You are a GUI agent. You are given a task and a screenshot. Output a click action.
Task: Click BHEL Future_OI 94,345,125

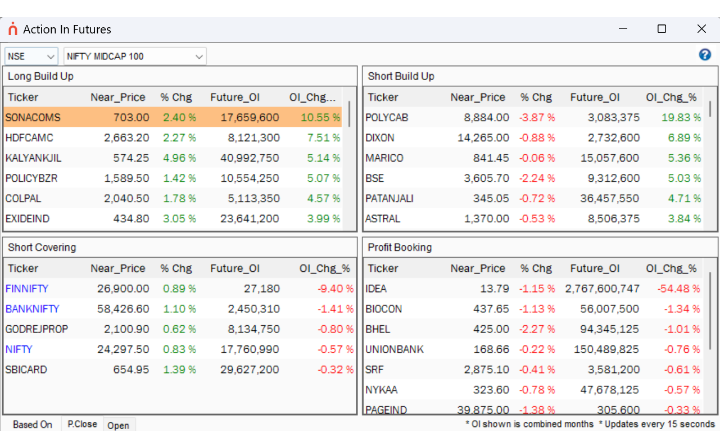coord(610,329)
